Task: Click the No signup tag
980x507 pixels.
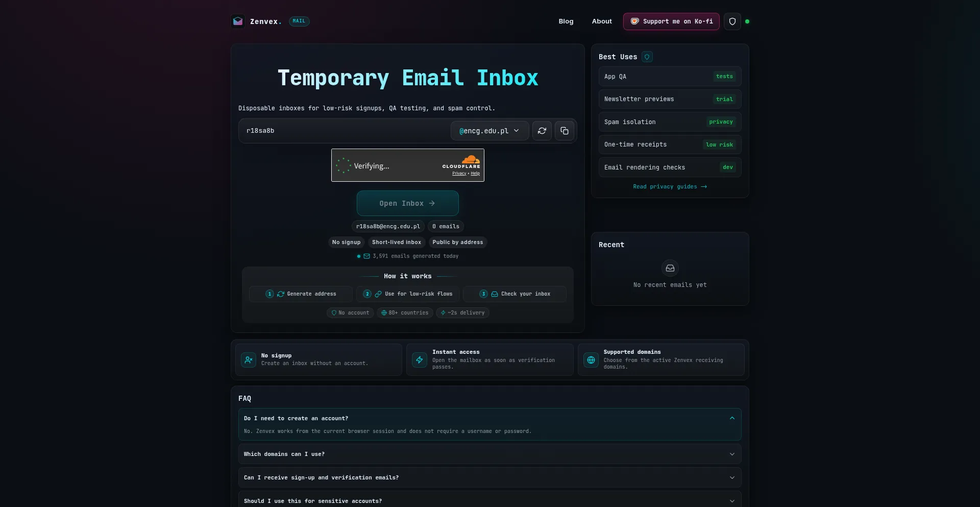Action: pos(346,242)
